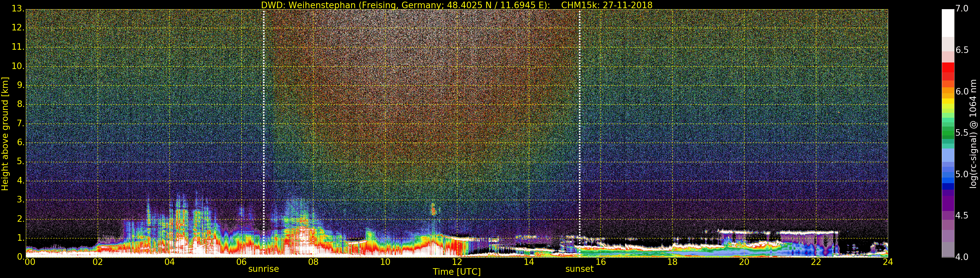Click the 24 tick label on the time axis
Screen dimensions: 980x278
(888, 262)
